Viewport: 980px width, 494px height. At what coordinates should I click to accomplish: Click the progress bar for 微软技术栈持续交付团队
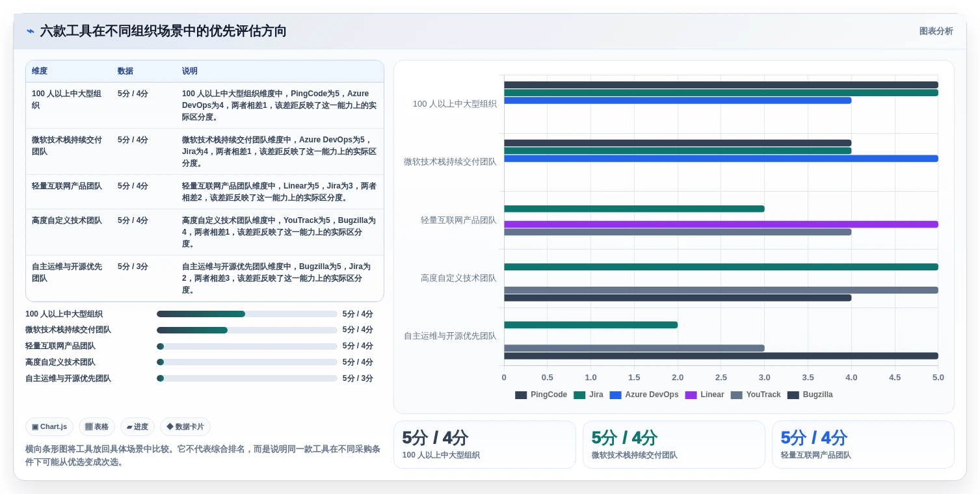coord(247,330)
